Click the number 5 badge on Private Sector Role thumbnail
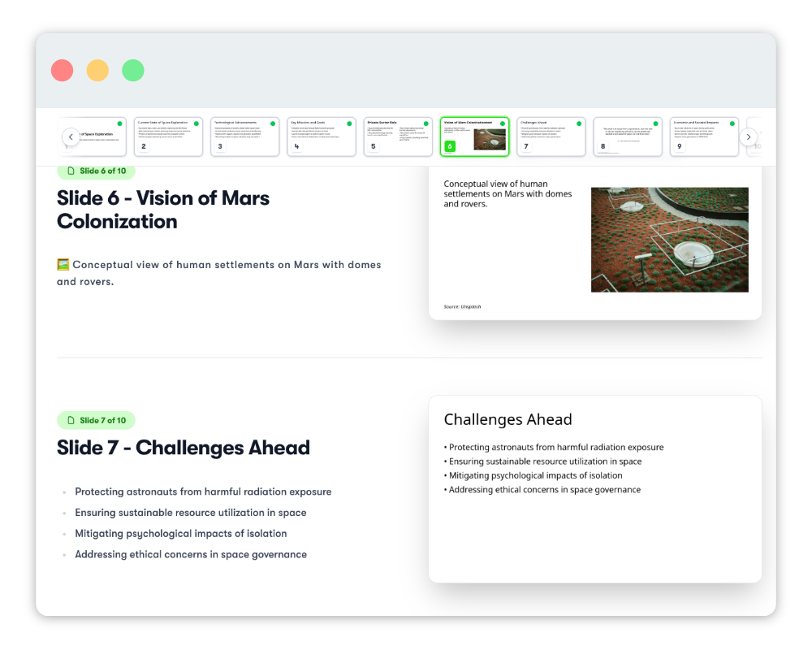 click(372, 147)
